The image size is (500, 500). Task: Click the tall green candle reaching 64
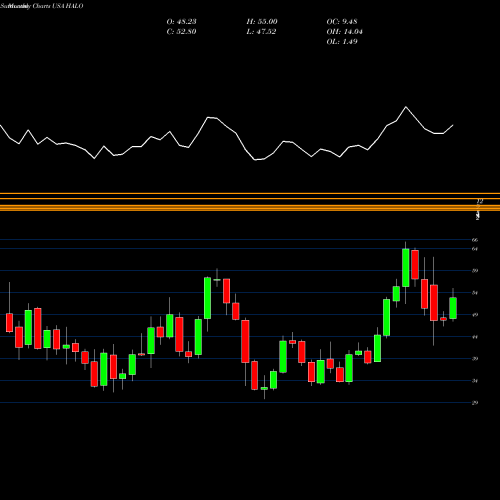[x=406, y=268]
